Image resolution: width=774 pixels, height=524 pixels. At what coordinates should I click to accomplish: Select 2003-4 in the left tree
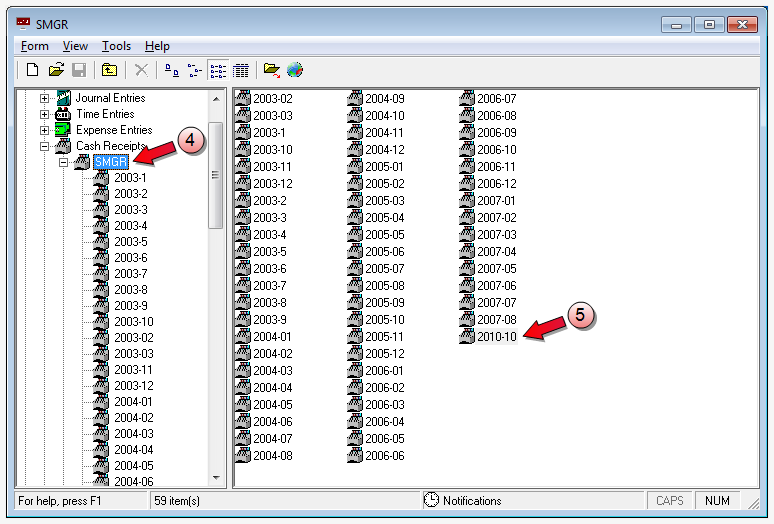131,225
